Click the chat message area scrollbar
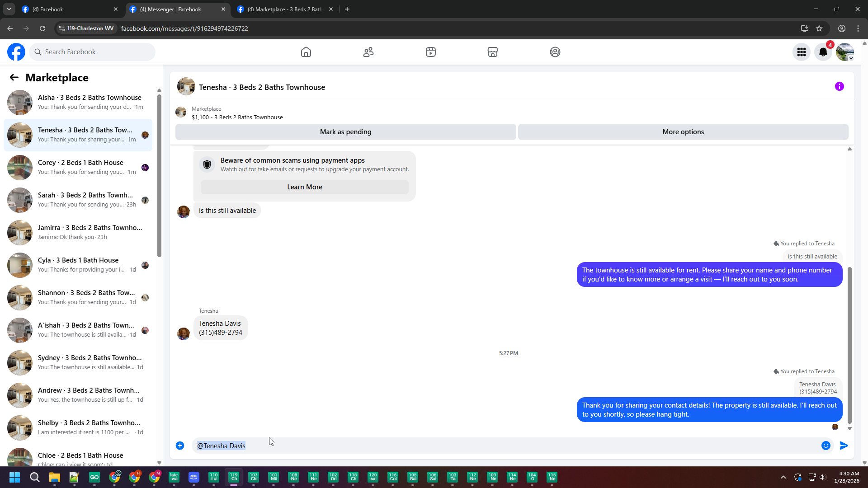Viewport: 868px width, 488px height. tap(849, 345)
